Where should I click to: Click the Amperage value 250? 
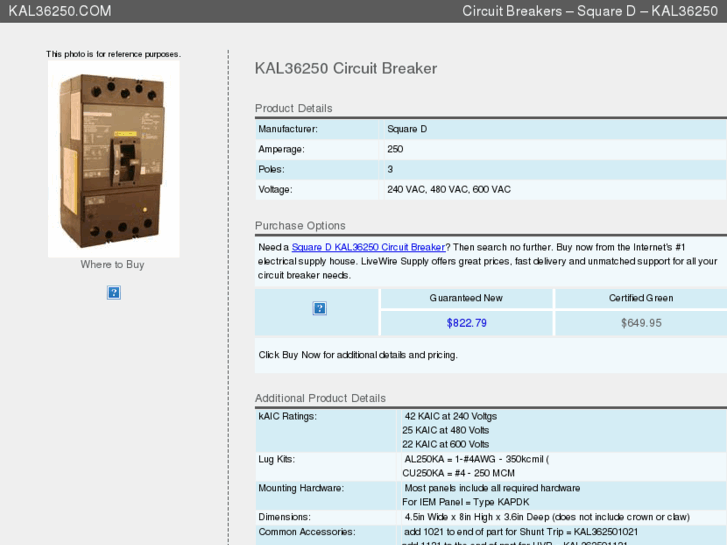click(395, 149)
